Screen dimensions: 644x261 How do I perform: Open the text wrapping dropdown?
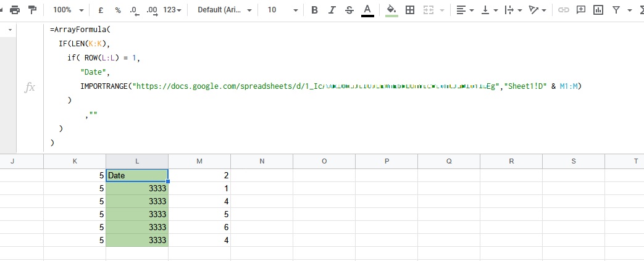coord(513,10)
